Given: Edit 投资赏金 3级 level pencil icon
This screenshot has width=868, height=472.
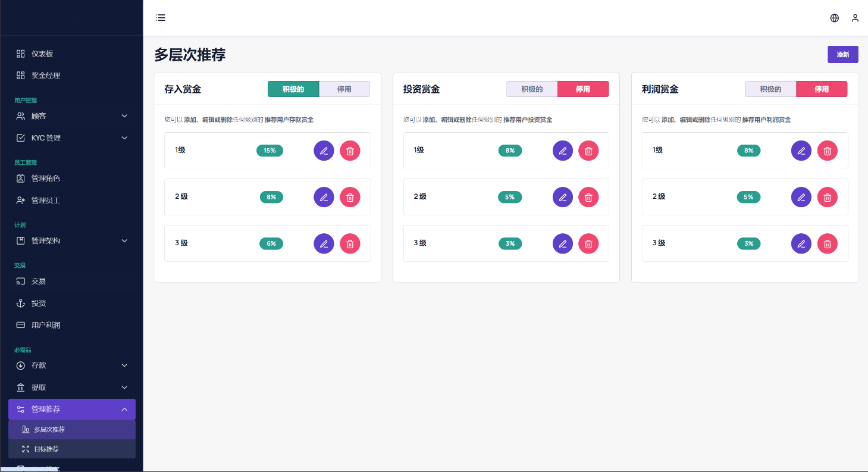Looking at the screenshot, I should [563, 243].
